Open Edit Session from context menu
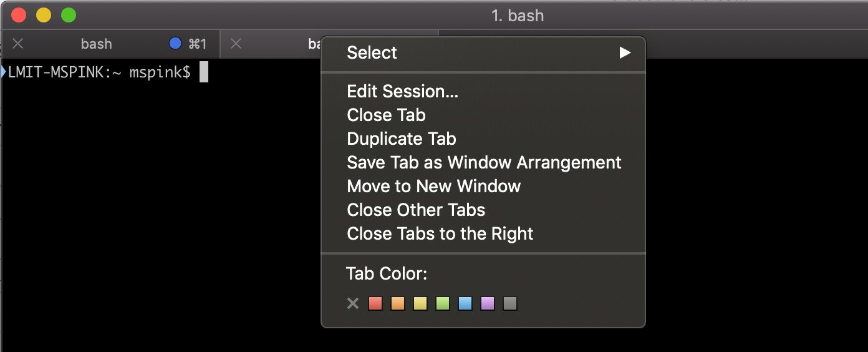Viewport: 868px width, 352px height. (x=403, y=92)
